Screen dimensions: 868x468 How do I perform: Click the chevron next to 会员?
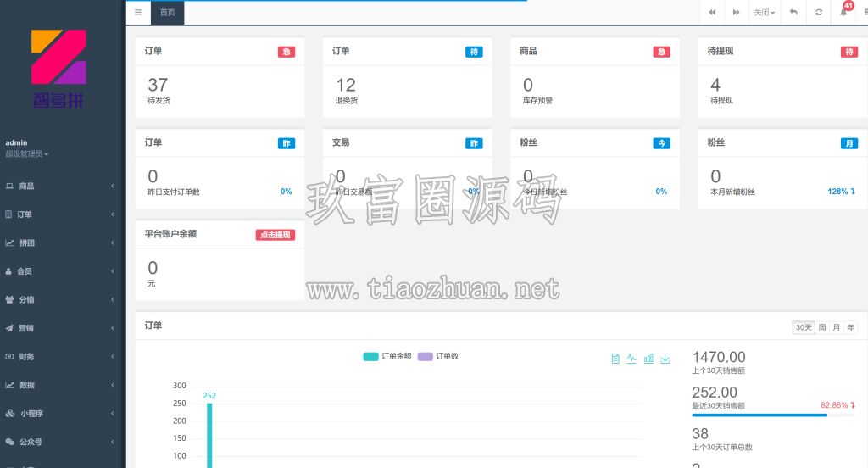click(x=113, y=271)
